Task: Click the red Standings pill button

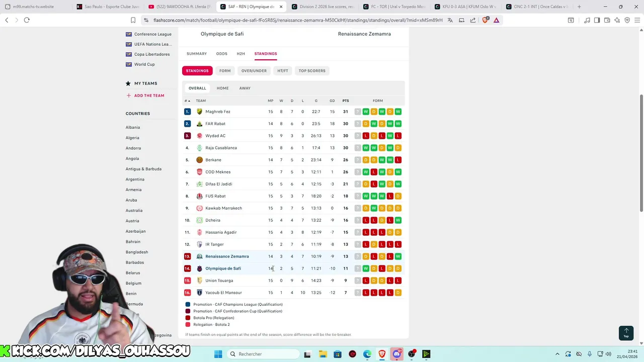Action: (197, 71)
